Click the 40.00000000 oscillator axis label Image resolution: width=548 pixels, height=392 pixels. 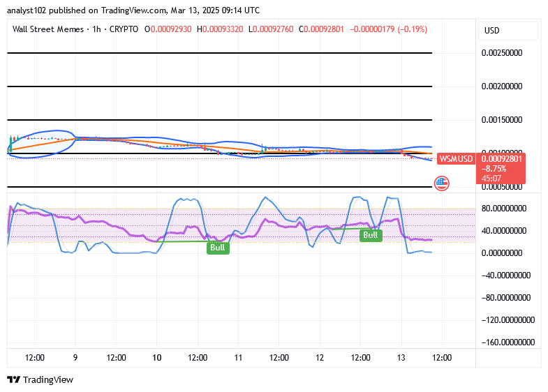[503, 231]
